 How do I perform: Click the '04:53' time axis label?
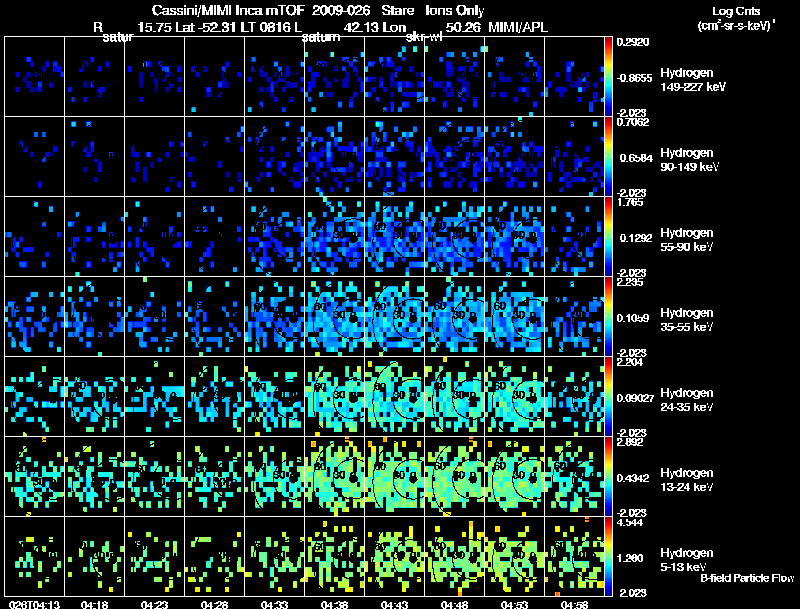click(514, 604)
